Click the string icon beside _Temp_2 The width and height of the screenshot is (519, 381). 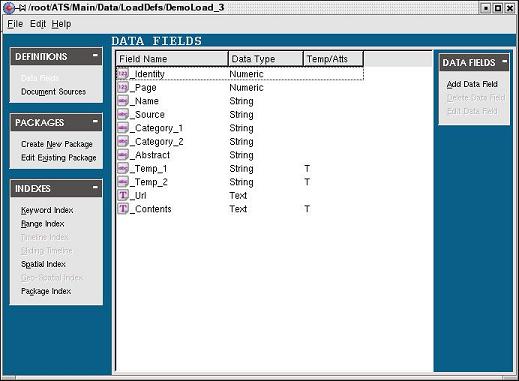tap(123, 182)
